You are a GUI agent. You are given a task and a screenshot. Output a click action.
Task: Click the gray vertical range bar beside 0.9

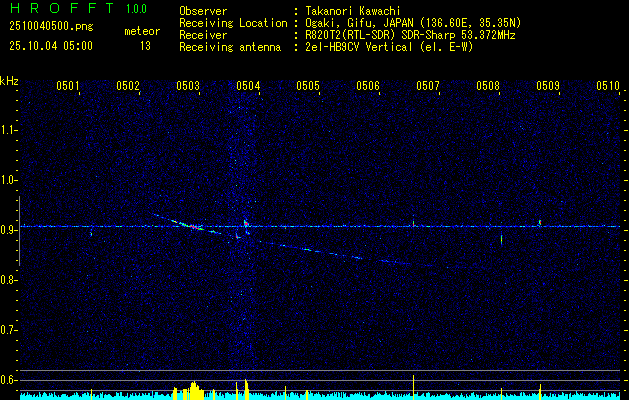pos(19,231)
